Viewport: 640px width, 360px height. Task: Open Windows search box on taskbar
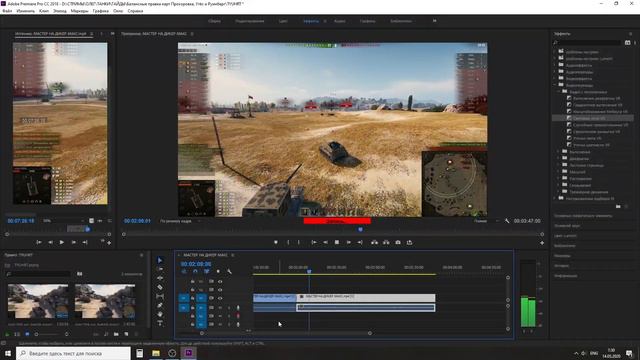(73, 353)
